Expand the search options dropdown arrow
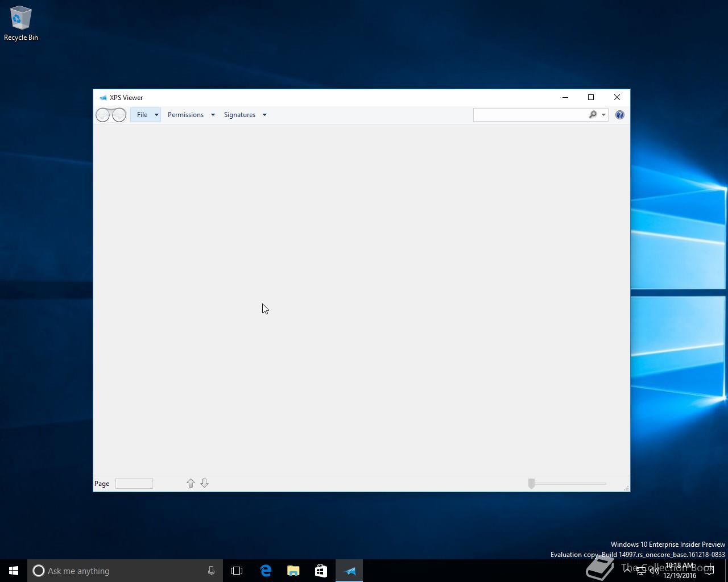Viewport: 728px width, 582px height. click(603, 115)
